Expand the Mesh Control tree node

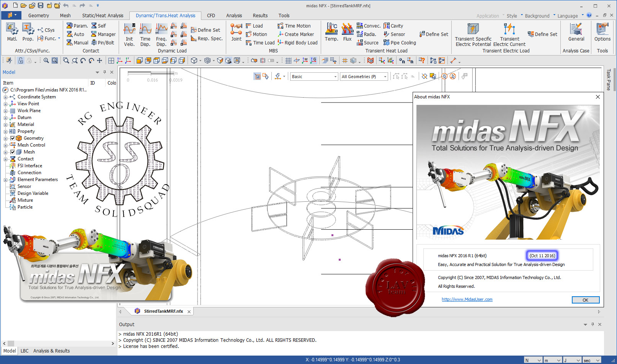click(5, 145)
